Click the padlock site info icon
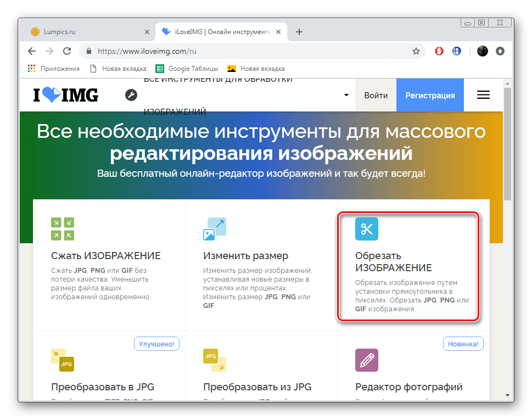532x420 pixels. tap(89, 51)
